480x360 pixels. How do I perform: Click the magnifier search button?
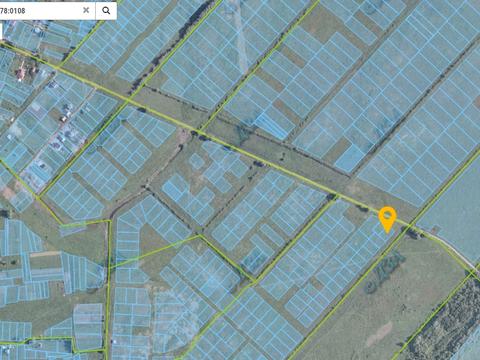tap(106, 11)
